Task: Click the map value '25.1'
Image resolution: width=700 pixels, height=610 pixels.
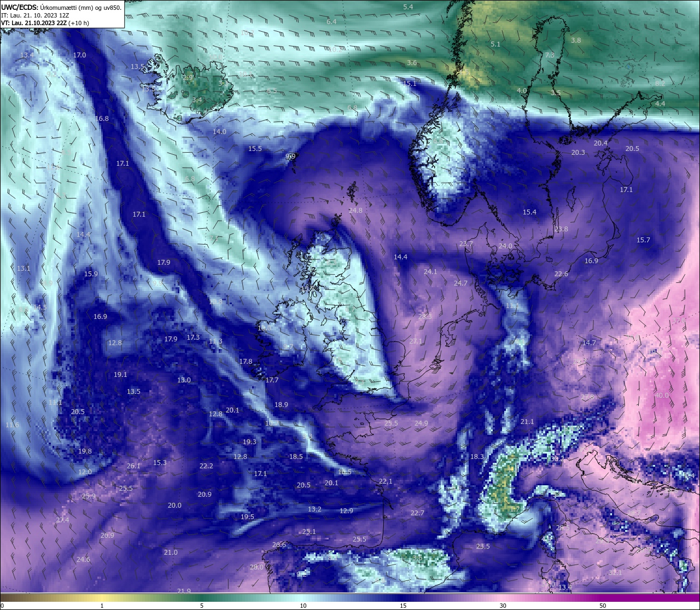Action: 309,532
